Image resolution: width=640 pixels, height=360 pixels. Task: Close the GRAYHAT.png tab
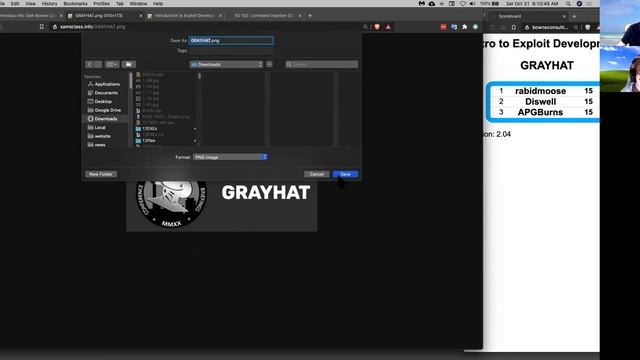click(x=141, y=16)
